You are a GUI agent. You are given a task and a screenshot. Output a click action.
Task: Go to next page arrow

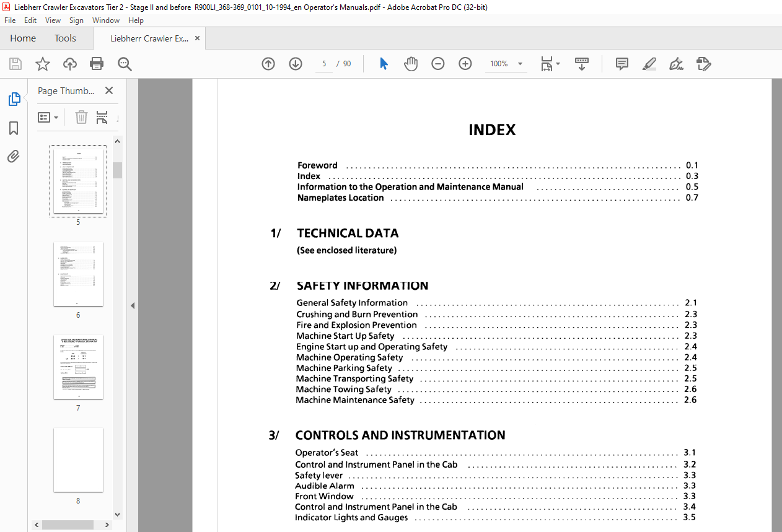coord(296,64)
